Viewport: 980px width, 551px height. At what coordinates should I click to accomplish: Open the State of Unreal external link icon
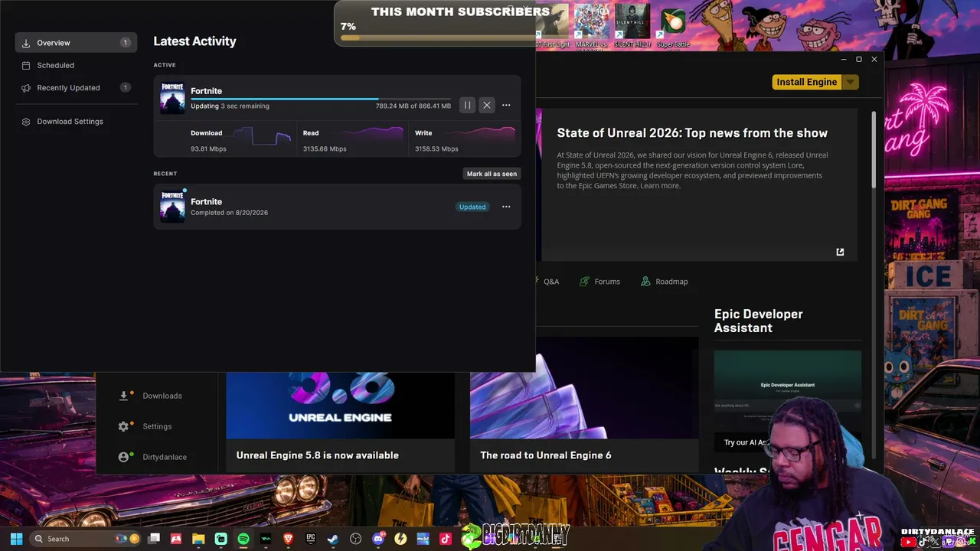[840, 252]
